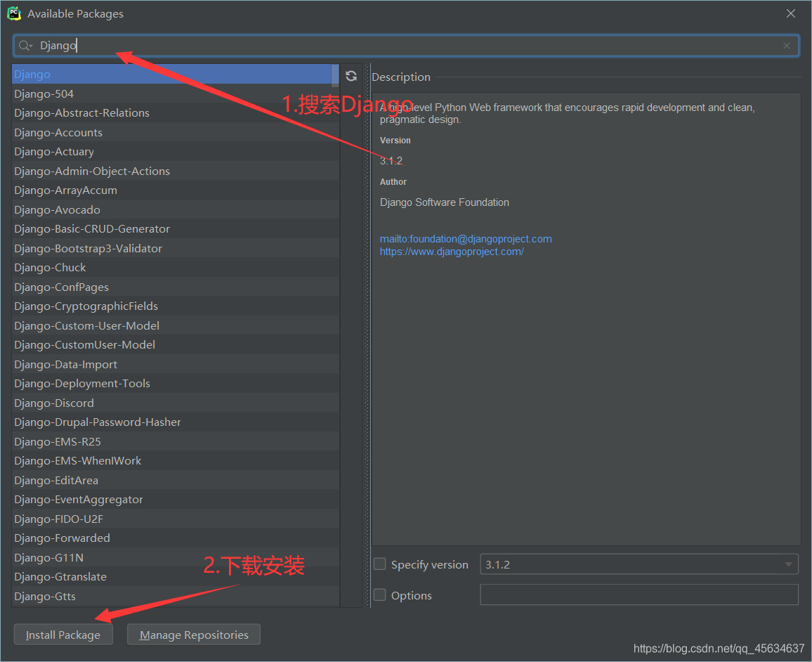Select the Django-Accounts package
Image resolution: width=812 pixels, height=662 pixels.
point(176,133)
